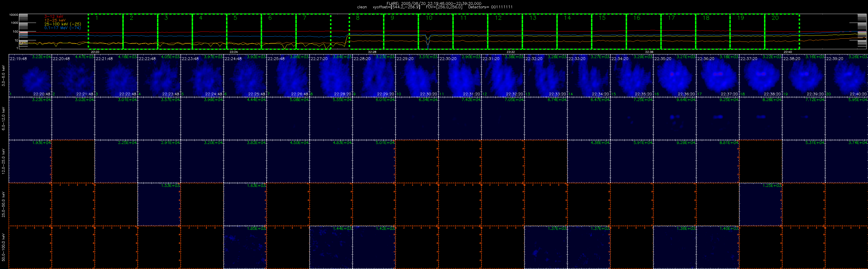Select interval 12 box in the light curve
Screen dimensions: 868x269
(x=505, y=32)
